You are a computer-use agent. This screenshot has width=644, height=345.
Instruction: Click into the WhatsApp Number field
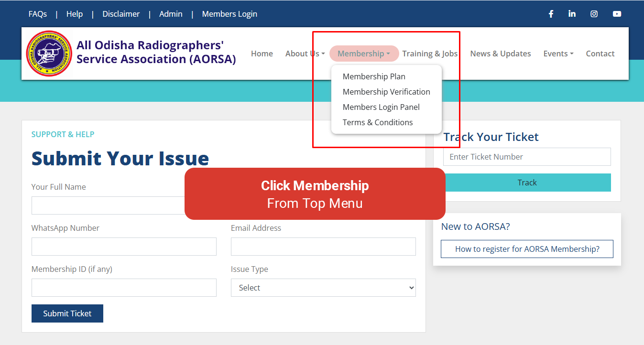pyautogui.click(x=124, y=247)
